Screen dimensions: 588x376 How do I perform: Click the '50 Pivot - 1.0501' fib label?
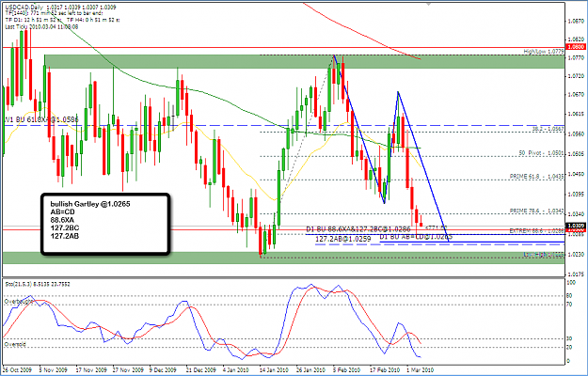pos(541,153)
